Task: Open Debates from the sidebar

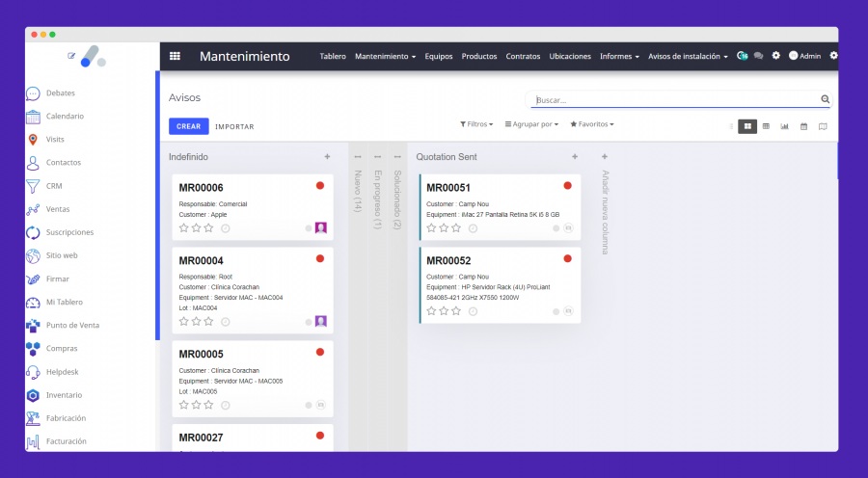Action: tap(61, 93)
